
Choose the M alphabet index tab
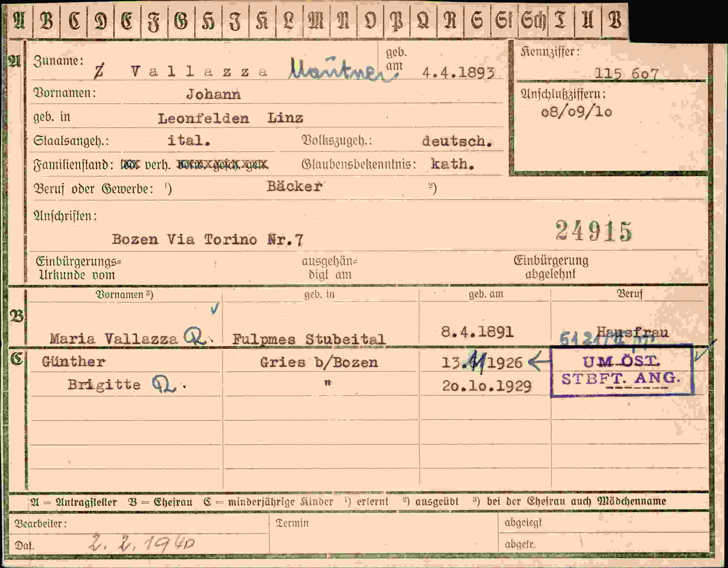click(316, 21)
